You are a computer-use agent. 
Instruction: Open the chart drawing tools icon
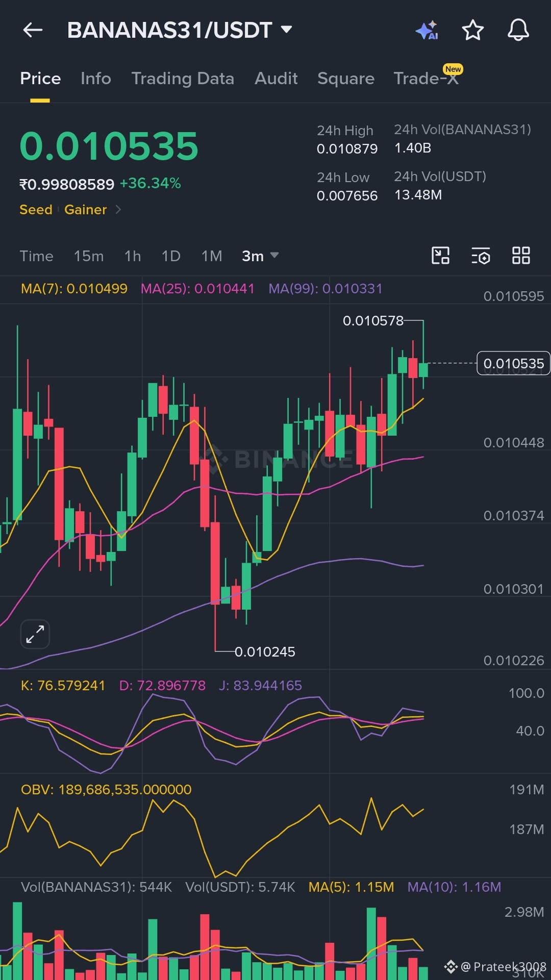pos(440,255)
